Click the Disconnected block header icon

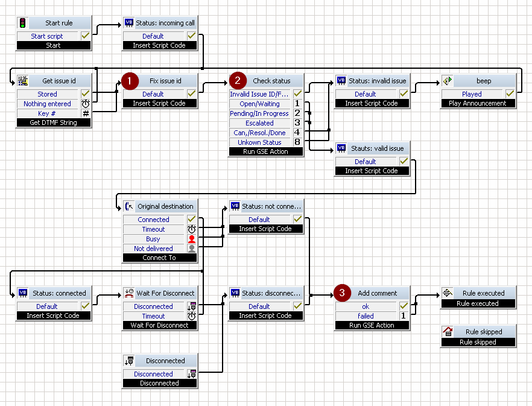click(129, 361)
